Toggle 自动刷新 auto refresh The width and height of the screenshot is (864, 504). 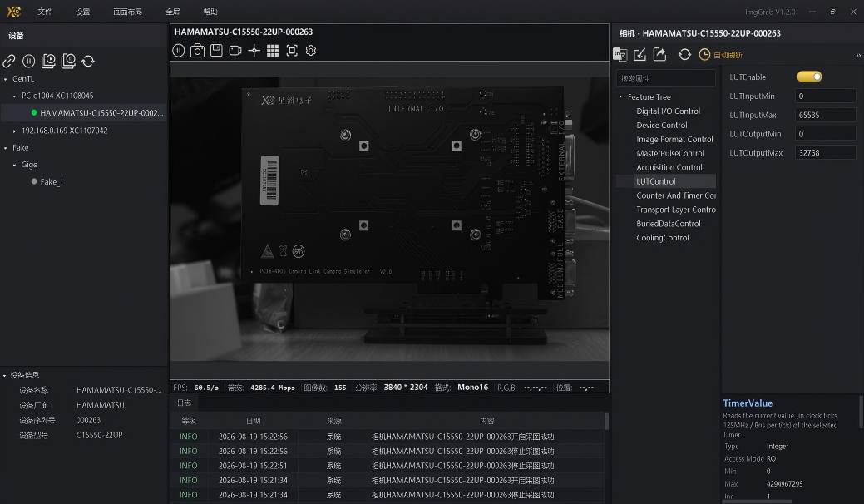click(721, 55)
